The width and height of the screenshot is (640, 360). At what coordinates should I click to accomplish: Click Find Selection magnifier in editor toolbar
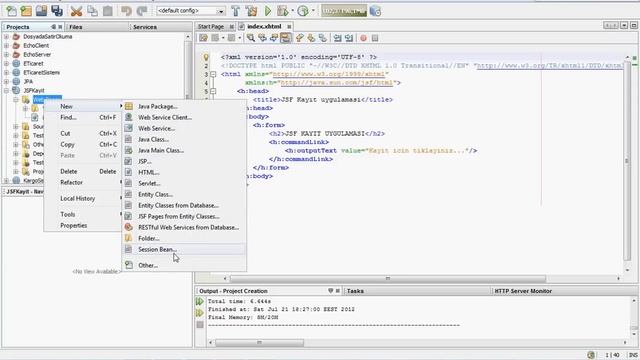[x=251, y=38]
